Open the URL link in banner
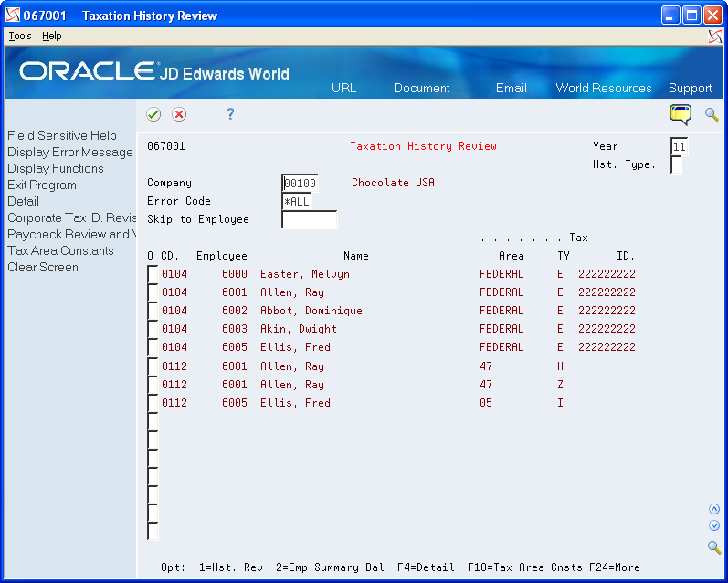 click(x=344, y=89)
